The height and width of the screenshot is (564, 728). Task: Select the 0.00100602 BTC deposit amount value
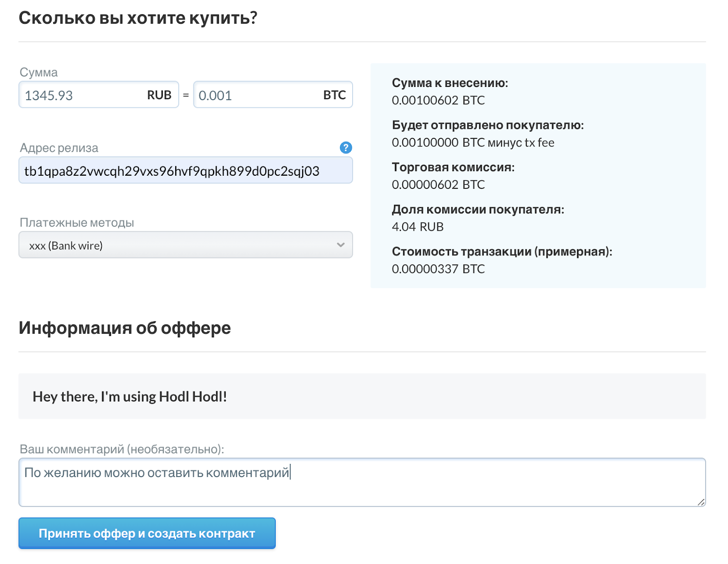coord(438,100)
